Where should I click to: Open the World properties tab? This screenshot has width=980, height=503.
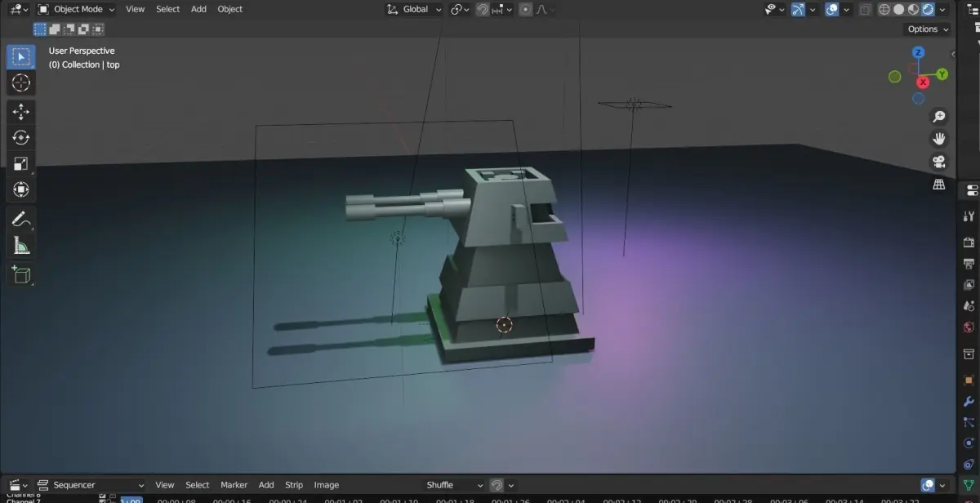tap(969, 327)
